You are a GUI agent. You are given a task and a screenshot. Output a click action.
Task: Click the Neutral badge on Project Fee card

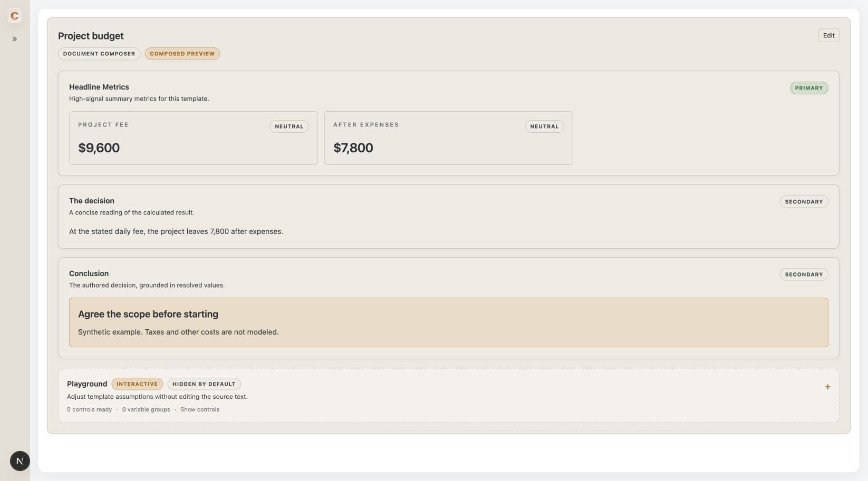coord(289,126)
